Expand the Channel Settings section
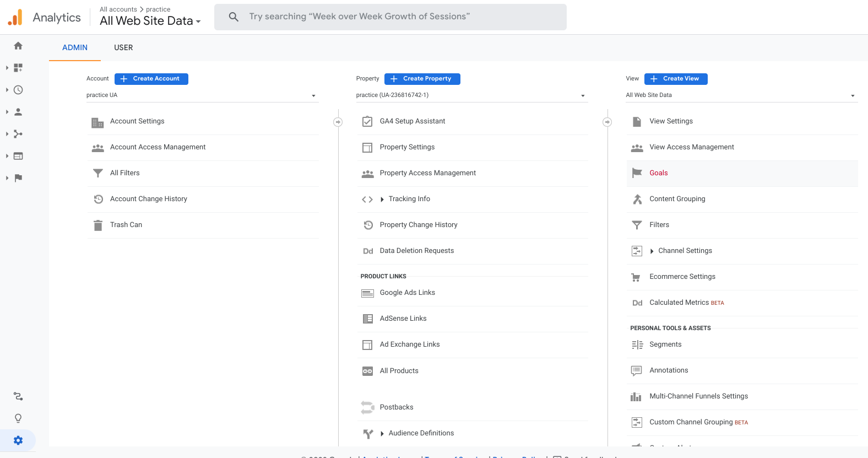Image resolution: width=868 pixels, height=458 pixels. pos(652,251)
